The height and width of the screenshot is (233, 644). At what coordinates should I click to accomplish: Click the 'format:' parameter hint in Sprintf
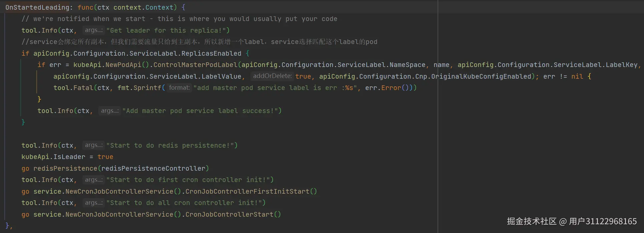pos(179,88)
